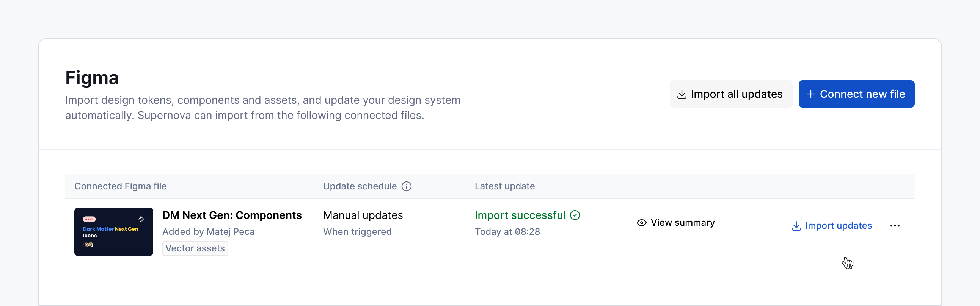Click the Import all updates button
Screen dimensions: 980x306
[x=730, y=94]
